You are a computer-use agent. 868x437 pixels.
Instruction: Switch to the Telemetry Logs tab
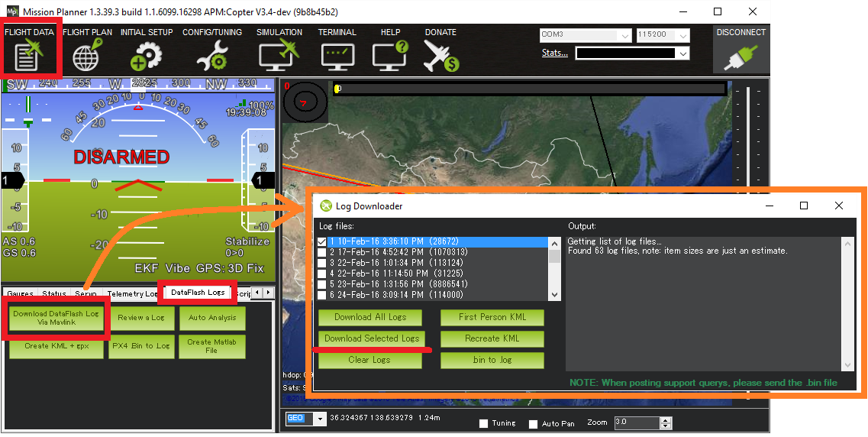(x=132, y=293)
